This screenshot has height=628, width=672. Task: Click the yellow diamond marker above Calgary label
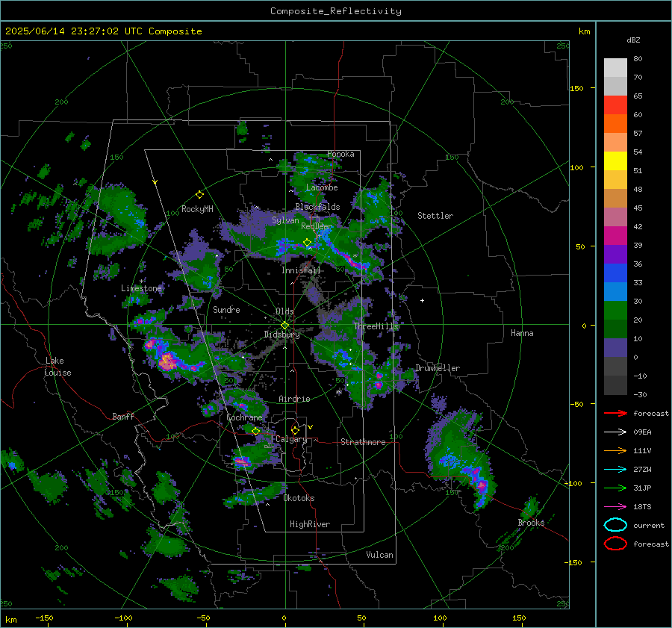295,430
